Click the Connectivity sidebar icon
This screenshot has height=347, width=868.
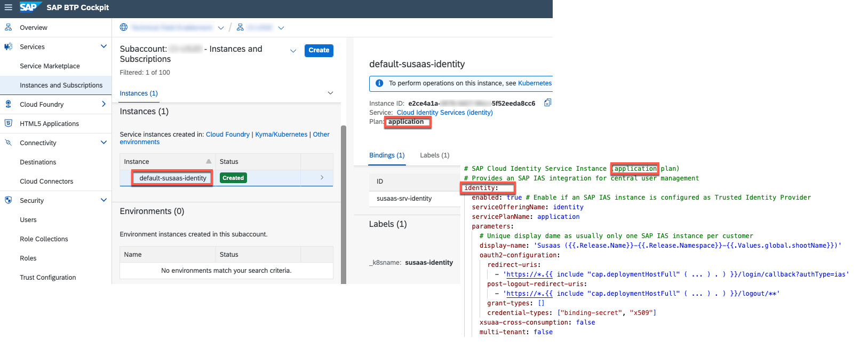pyautogui.click(x=9, y=143)
